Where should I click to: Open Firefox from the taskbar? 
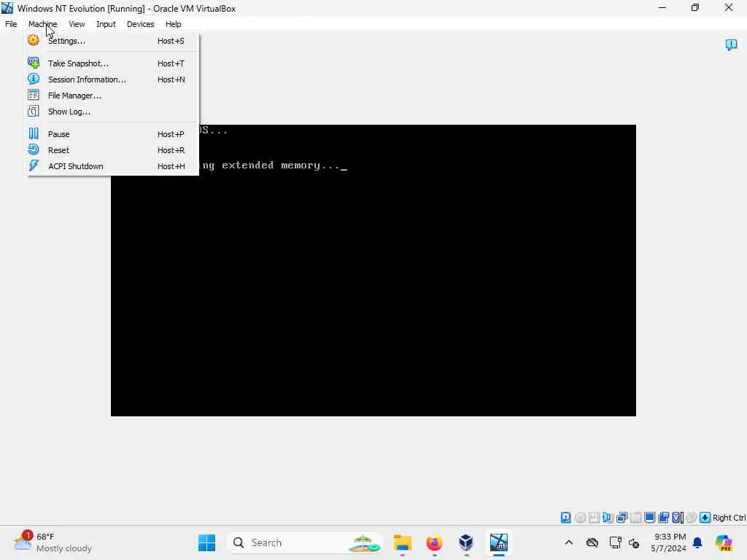pos(435,542)
